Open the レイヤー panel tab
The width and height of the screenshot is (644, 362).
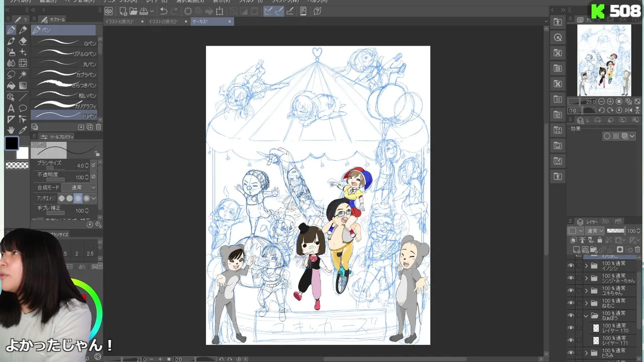pyautogui.click(x=588, y=222)
